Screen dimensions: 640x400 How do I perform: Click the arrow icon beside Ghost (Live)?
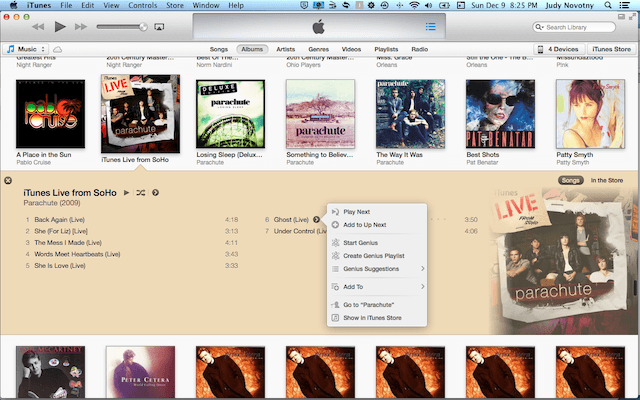[316, 220]
